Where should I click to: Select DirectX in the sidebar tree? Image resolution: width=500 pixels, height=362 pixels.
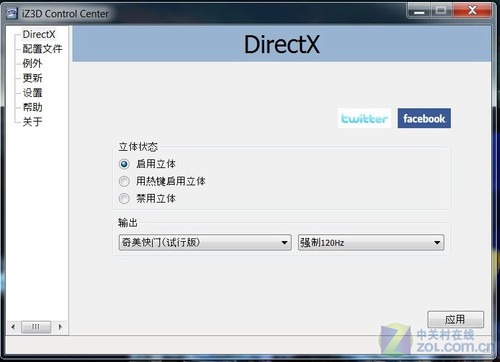pyautogui.click(x=39, y=34)
